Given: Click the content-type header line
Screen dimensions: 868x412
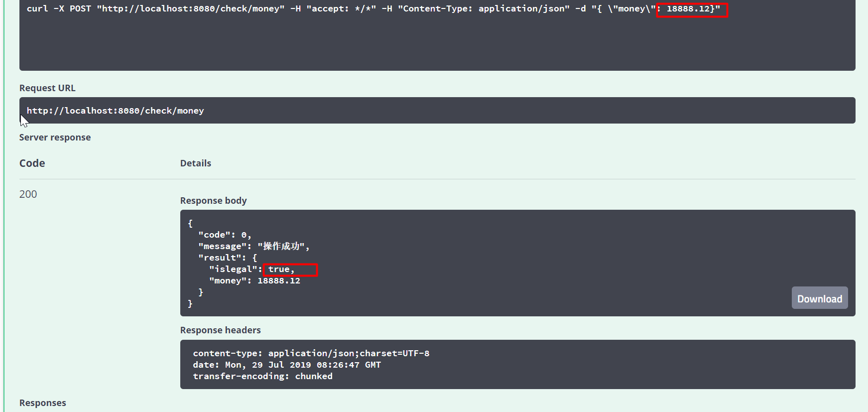Looking at the screenshot, I should [311, 353].
